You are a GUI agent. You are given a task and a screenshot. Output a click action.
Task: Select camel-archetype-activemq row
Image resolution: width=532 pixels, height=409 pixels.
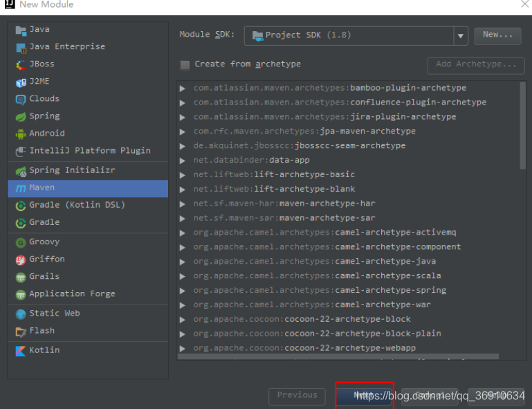(x=324, y=233)
